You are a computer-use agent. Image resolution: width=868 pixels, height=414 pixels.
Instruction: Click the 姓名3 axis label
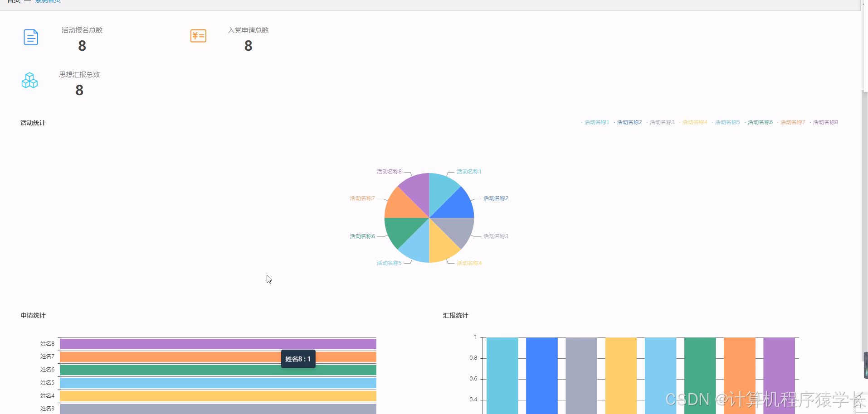tap(47, 409)
